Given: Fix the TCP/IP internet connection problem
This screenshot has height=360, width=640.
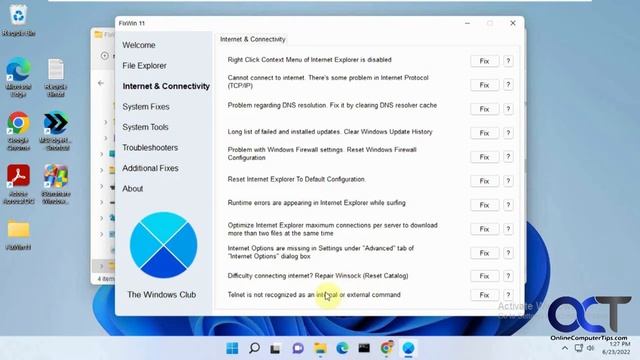Looking at the screenshot, I should pyautogui.click(x=484, y=85).
